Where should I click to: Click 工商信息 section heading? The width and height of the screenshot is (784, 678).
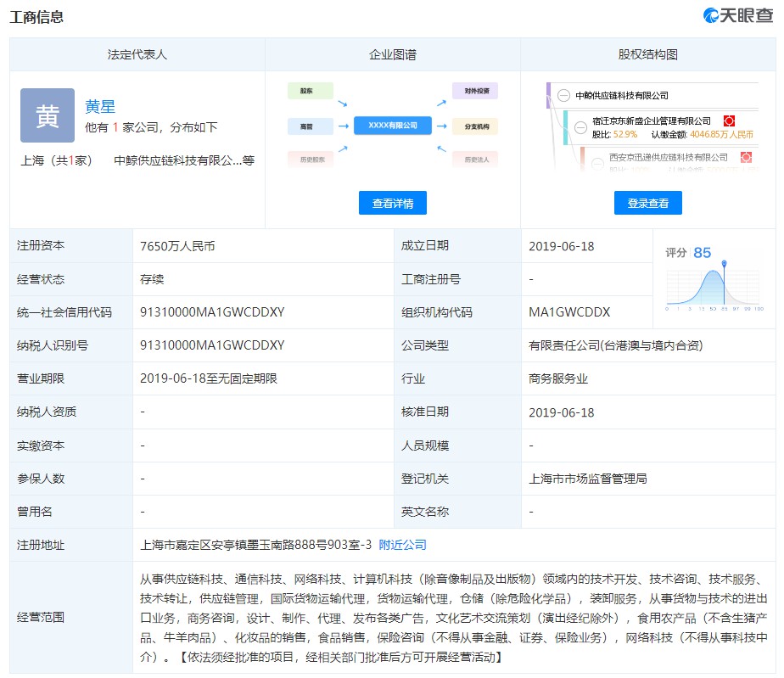(x=36, y=17)
